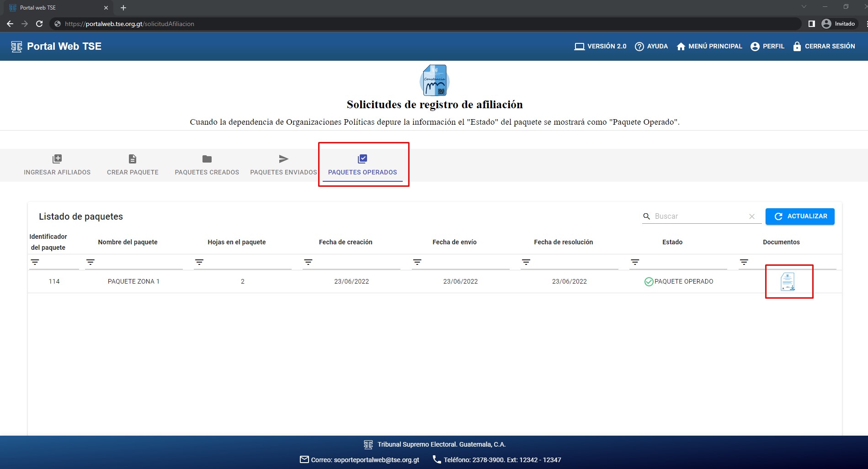Screen dimensions: 868x469
Task: Open the Ingresar Afiliados tab
Action: [57, 165]
